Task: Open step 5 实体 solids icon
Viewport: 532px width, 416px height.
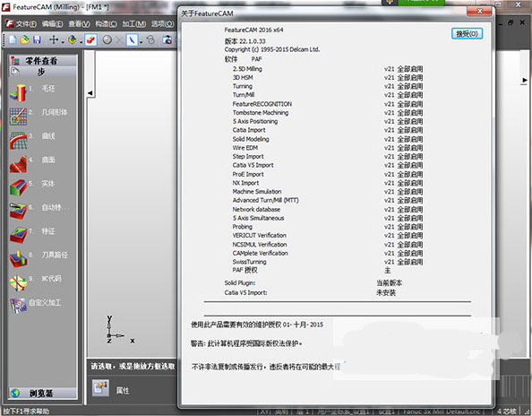Action: (18, 187)
